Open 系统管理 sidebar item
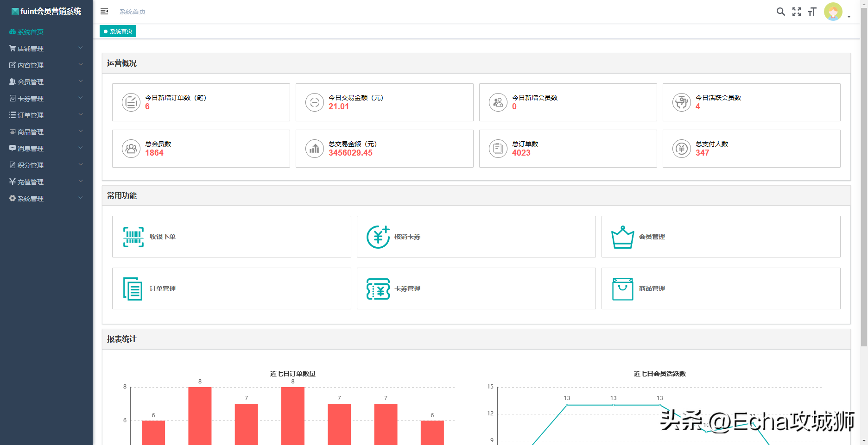 click(46, 199)
